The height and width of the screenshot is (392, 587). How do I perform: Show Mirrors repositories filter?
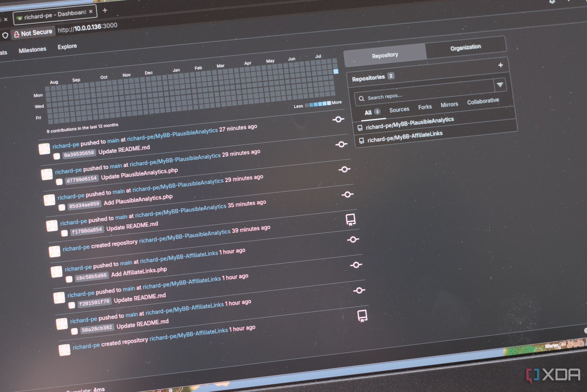(449, 104)
